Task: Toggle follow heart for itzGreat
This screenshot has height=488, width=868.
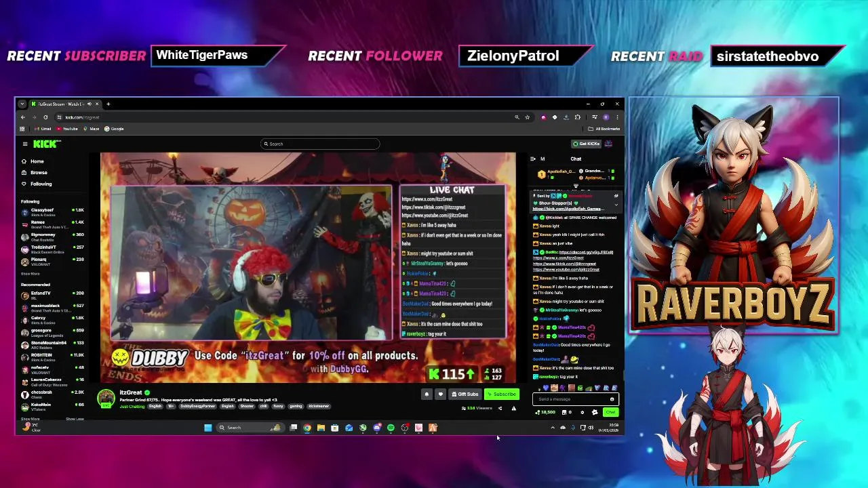Action: point(440,394)
